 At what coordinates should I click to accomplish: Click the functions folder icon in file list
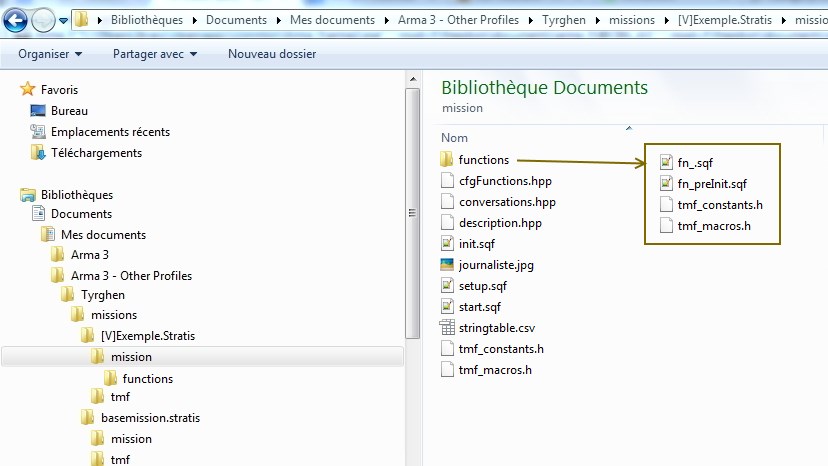click(448, 160)
